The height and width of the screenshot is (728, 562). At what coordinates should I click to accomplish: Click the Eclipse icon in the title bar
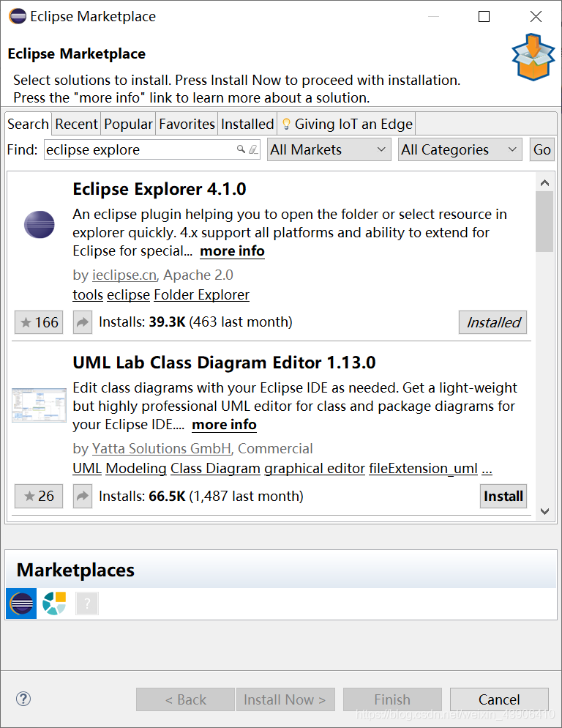click(18, 16)
